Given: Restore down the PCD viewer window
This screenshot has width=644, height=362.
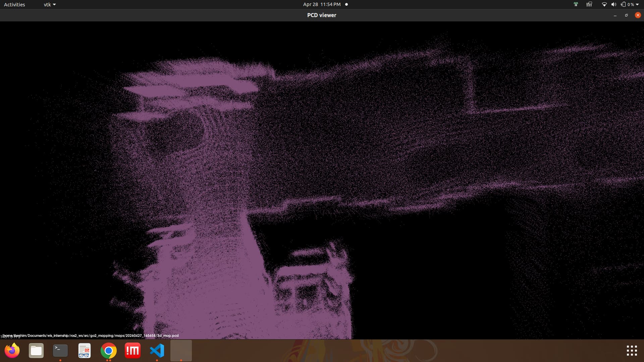Looking at the screenshot, I should pos(626,15).
